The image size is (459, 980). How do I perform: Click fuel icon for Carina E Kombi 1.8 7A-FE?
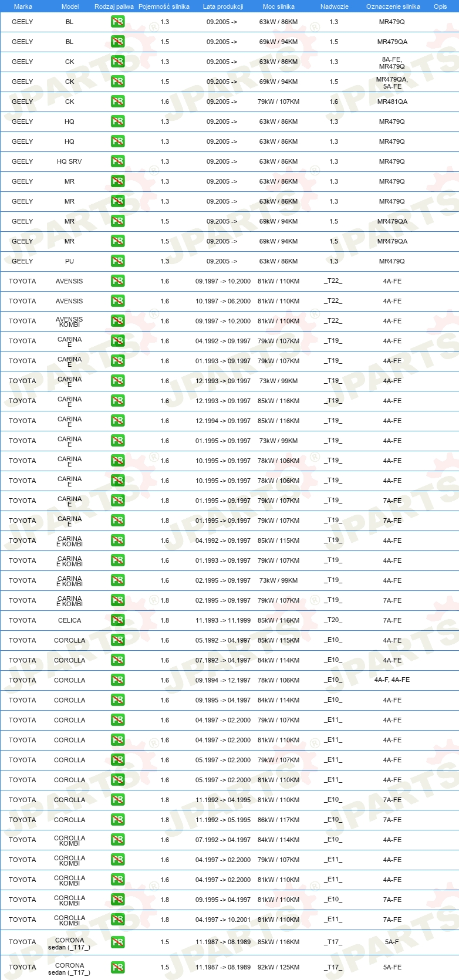(x=117, y=600)
